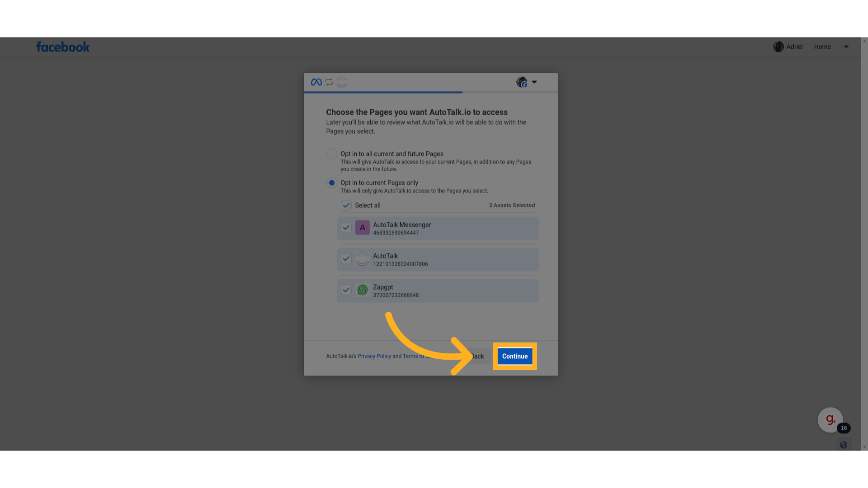Open the top bar account menu arrow
The width and height of the screenshot is (868, 488).
(846, 47)
